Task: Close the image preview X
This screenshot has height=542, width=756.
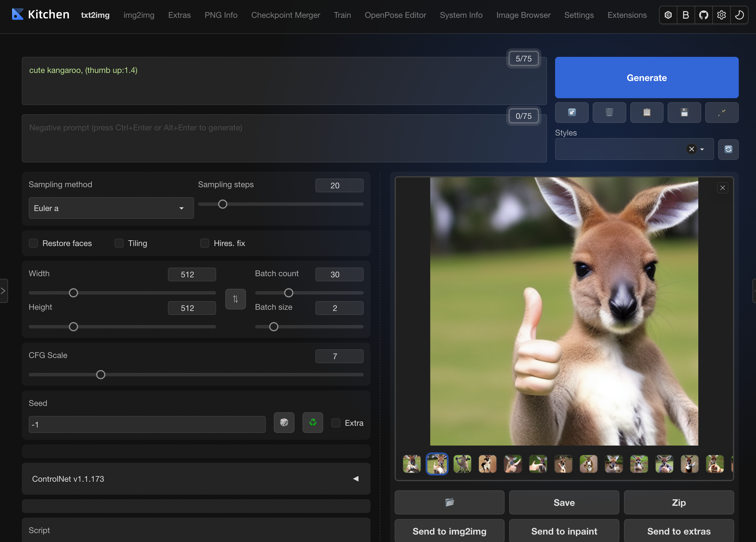Action: tap(723, 188)
